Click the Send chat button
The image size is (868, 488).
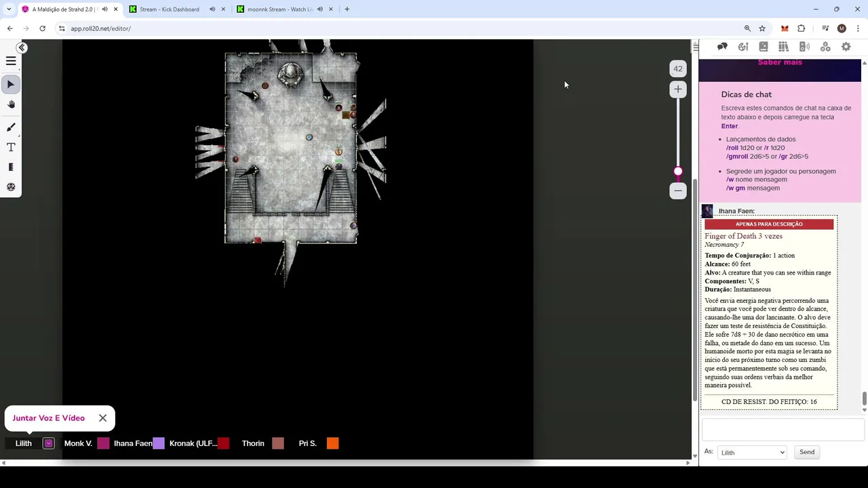click(x=807, y=452)
